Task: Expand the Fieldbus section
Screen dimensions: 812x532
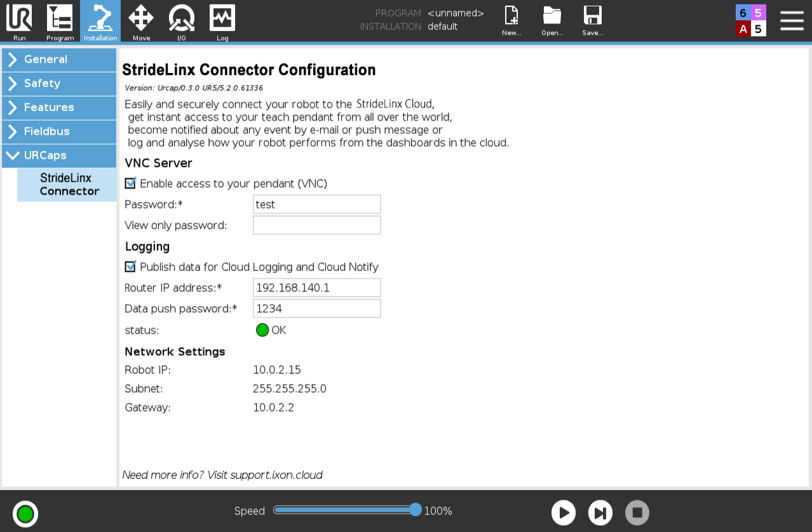Action: point(59,132)
